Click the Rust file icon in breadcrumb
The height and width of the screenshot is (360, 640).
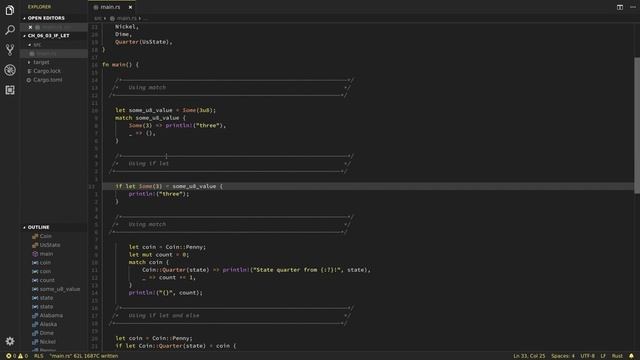(x=112, y=18)
